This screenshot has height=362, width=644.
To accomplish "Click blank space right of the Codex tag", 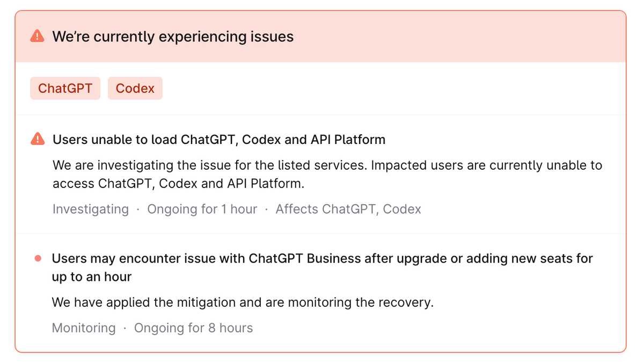I will coord(376,89).
